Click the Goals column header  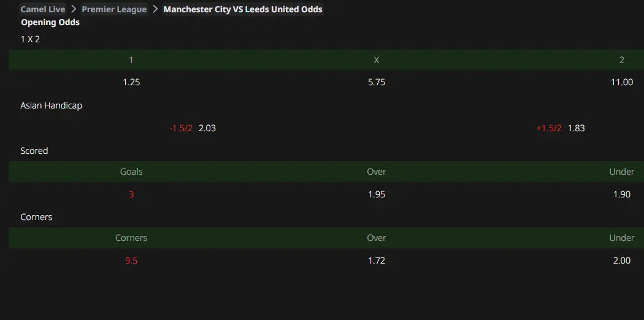click(x=131, y=172)
